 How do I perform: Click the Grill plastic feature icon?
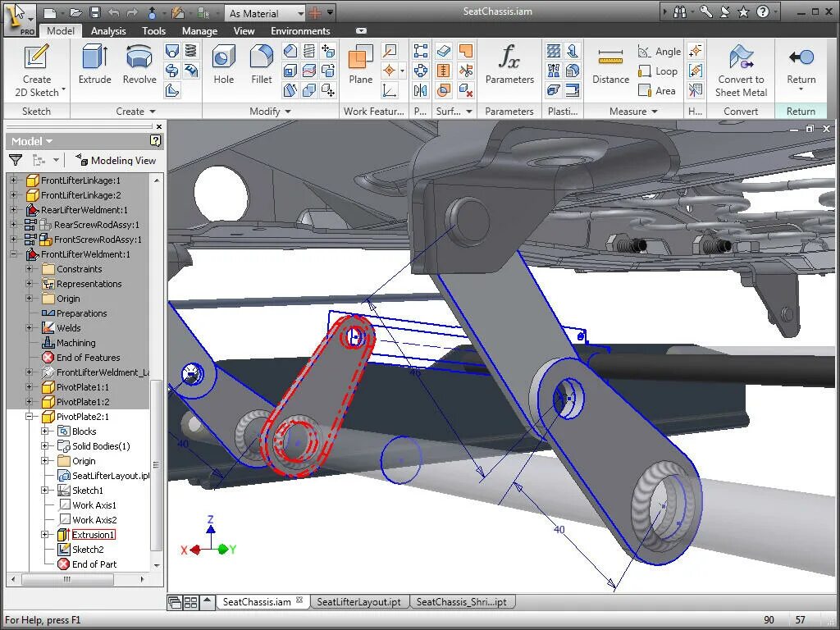click(554, 51)
